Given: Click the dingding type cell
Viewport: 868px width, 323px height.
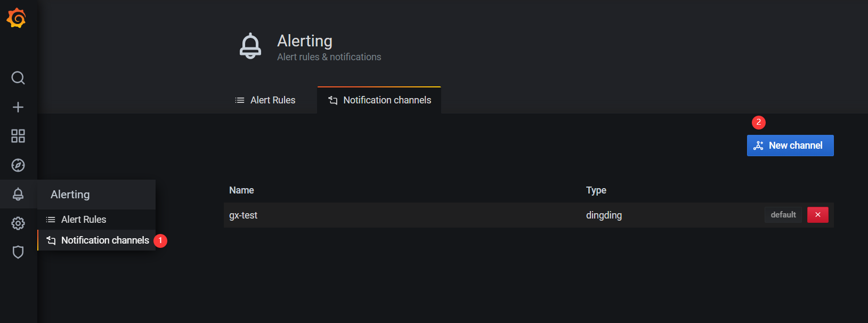Looking at the screenshot, I should coord(604,215).
